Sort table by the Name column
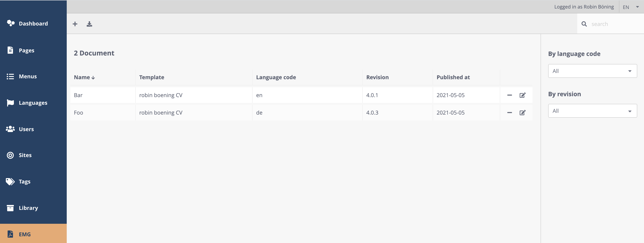The height and width of the screenshot is (243, 644). point(84,77)
